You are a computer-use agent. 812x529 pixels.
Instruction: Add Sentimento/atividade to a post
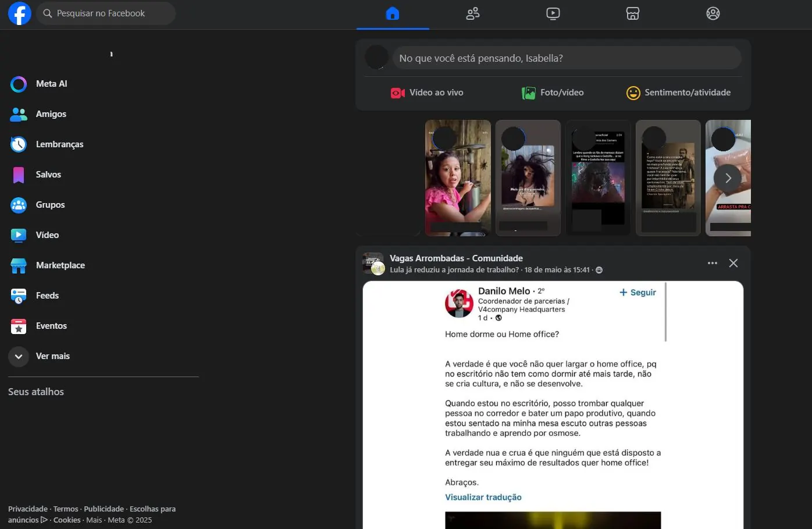678,92
